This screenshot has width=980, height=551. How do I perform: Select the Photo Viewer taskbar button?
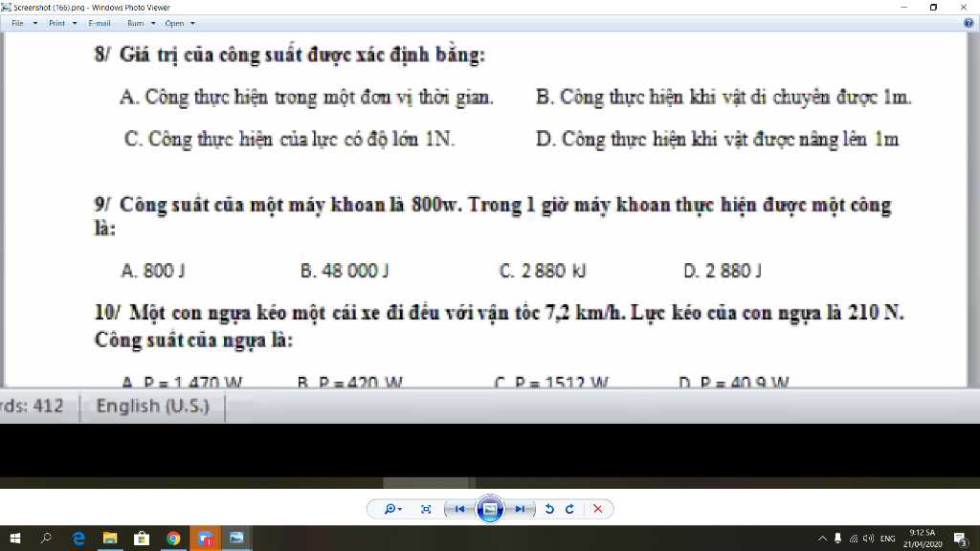(x=236, y=538)
